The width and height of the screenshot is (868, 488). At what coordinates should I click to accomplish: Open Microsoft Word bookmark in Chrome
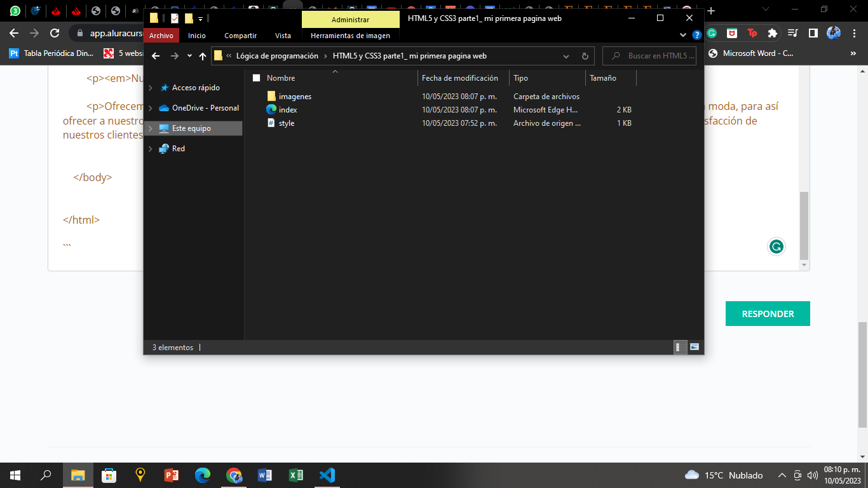[750, 53]
